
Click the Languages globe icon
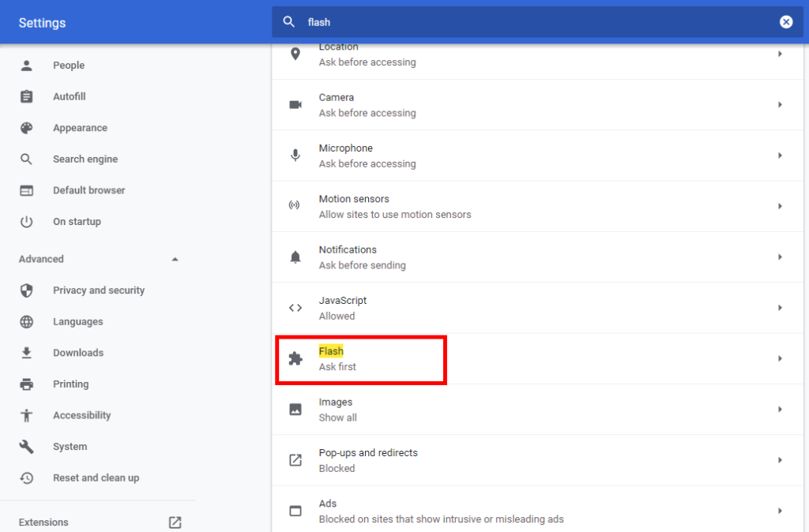pos(26,322)
